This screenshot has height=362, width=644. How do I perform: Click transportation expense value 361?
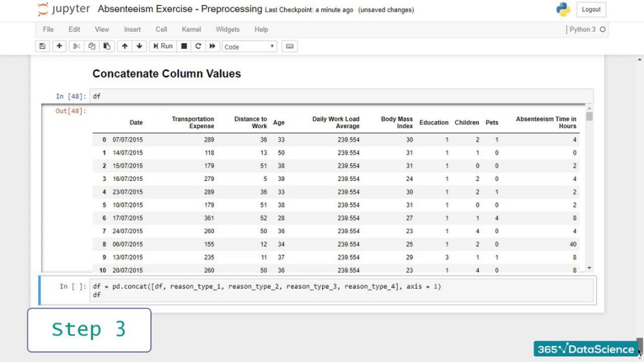tap(209, 218)
